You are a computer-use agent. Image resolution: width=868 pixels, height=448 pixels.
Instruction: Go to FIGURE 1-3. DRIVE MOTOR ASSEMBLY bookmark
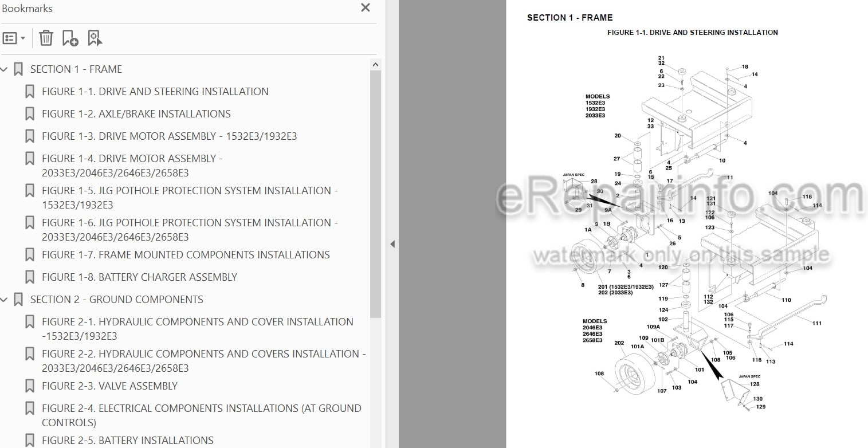(170, 136)
